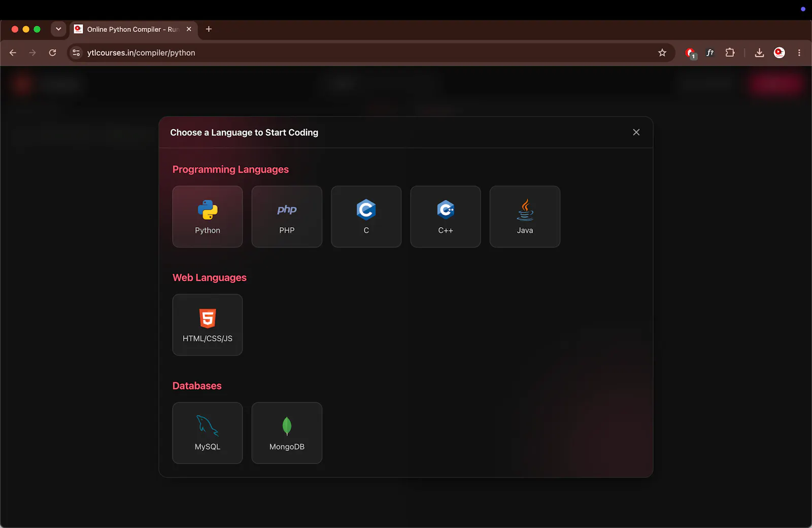Click the dialog title text
The height and width of the screenshot is (528, 812).
[x=244, y=132]
